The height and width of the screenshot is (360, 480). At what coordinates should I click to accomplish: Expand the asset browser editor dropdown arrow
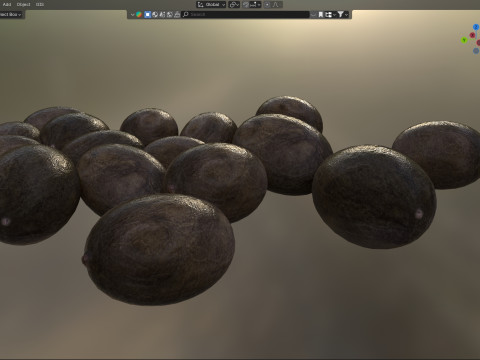coord(133,15)
